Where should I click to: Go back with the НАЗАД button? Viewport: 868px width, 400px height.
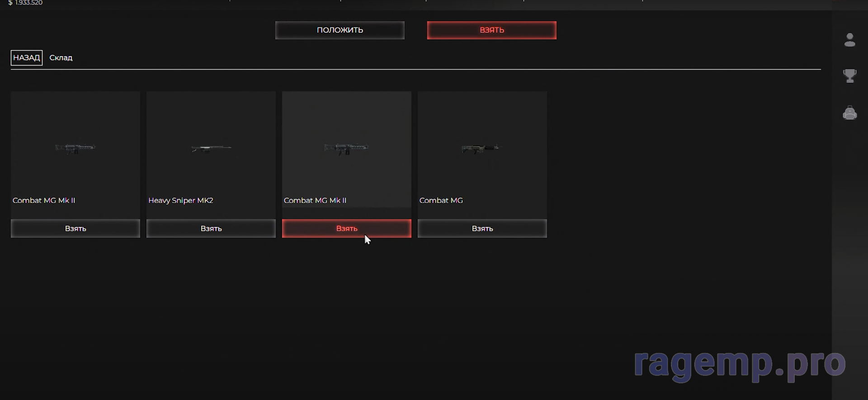pyautogui.click(x=27, y=58)
